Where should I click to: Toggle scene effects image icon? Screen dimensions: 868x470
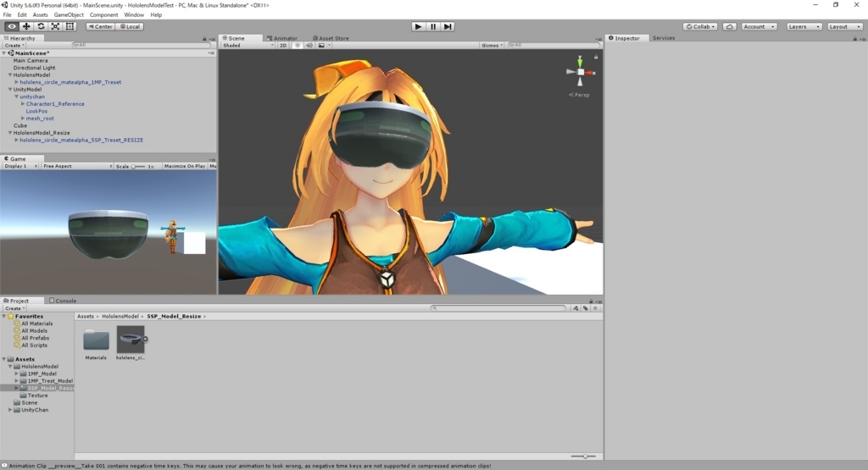[321, 46]
